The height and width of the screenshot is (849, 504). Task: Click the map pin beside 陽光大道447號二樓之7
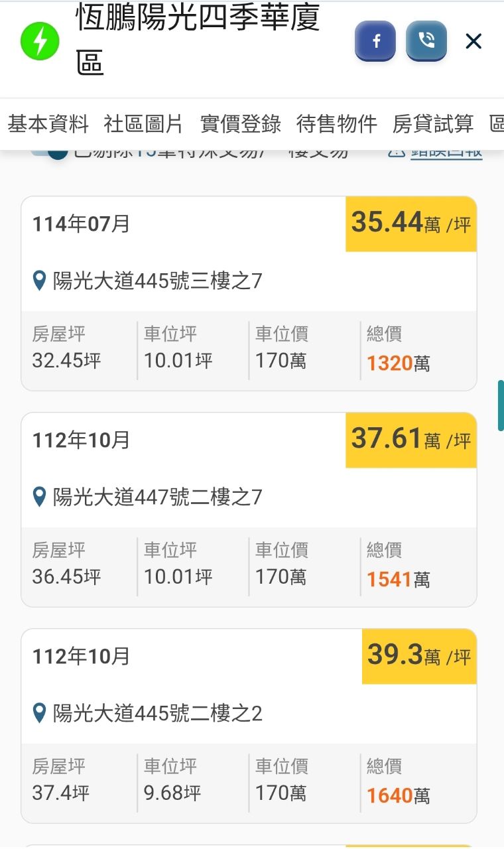click(40, 497)
